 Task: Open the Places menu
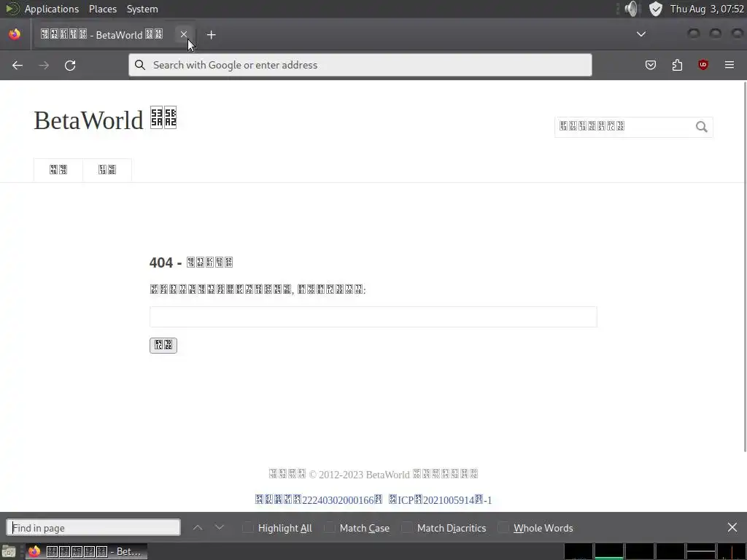point(102,9)
